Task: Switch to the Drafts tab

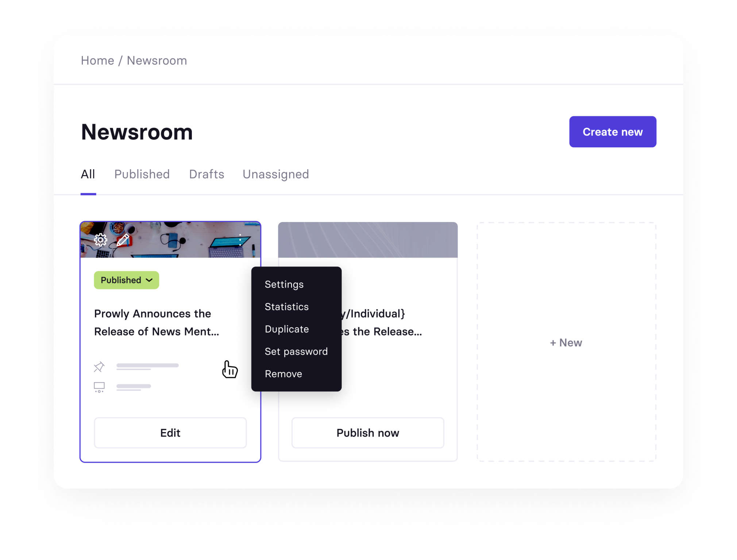Action: (x=207, y=174)
